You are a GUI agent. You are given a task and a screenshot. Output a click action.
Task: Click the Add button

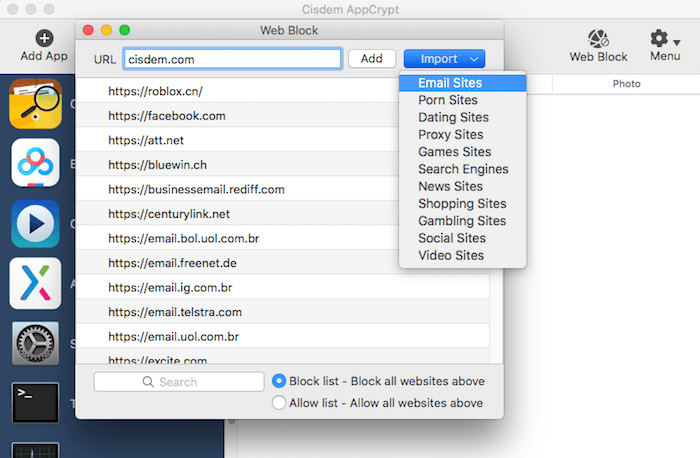(372, 59)
